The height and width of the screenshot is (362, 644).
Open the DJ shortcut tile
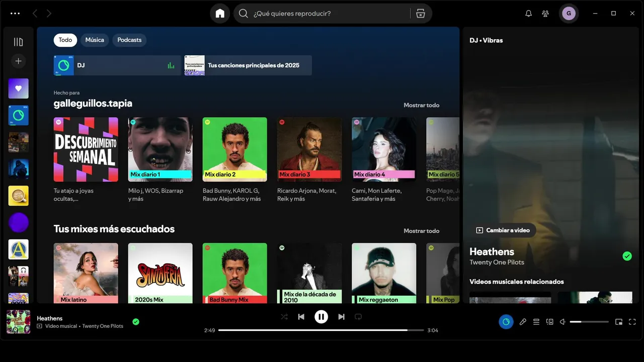click(117, 65)
